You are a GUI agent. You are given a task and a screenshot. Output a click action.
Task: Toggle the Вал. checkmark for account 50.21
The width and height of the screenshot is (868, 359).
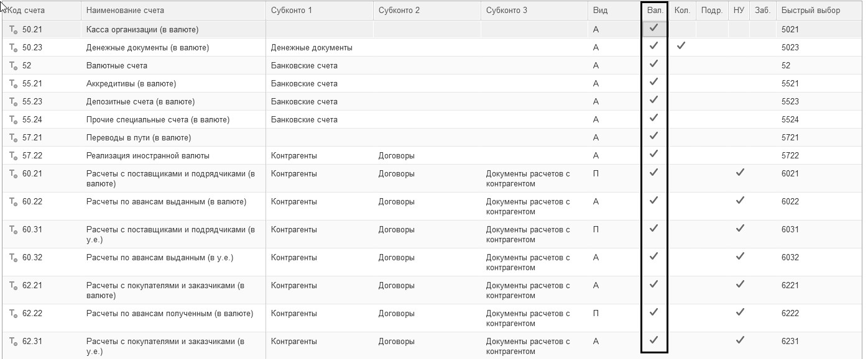tap(653, 28)
